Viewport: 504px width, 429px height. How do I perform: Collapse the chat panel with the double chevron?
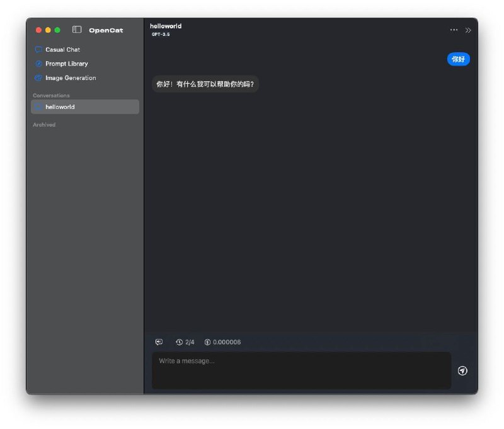click(467, 30)
